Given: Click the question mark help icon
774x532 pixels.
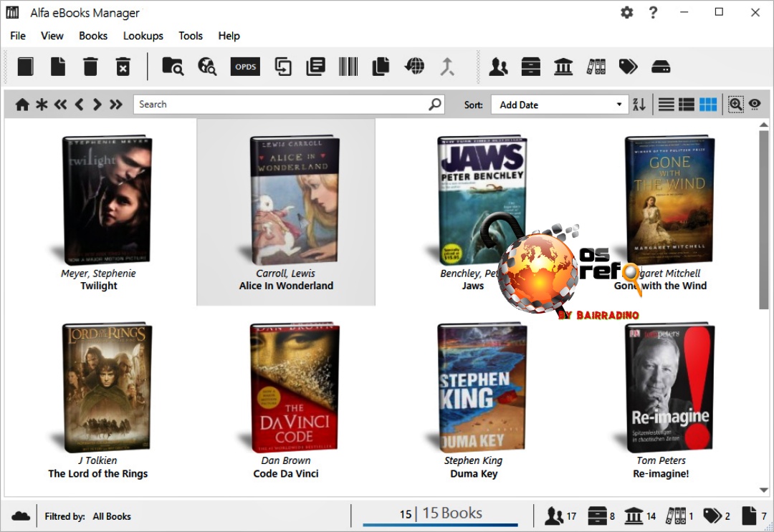Looking at the screenshot, I should pos(653,12).
